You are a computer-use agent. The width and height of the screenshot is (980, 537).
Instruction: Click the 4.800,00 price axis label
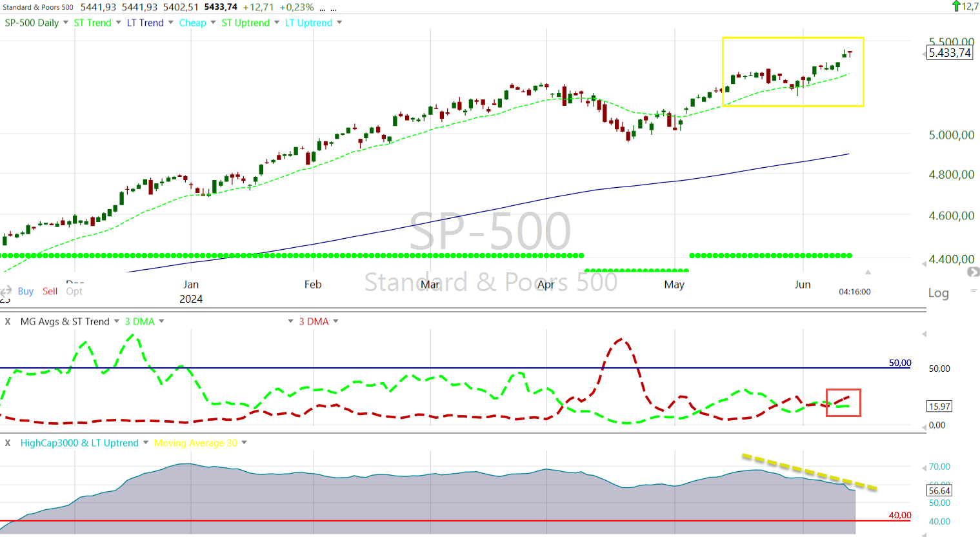pyautogui.click(x=952, y=175)
